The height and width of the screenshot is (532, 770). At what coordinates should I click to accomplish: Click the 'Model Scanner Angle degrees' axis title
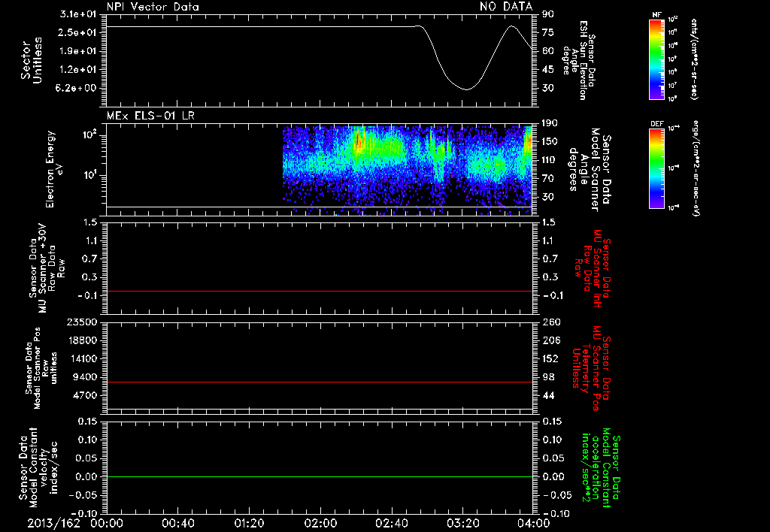click(590, 169)
